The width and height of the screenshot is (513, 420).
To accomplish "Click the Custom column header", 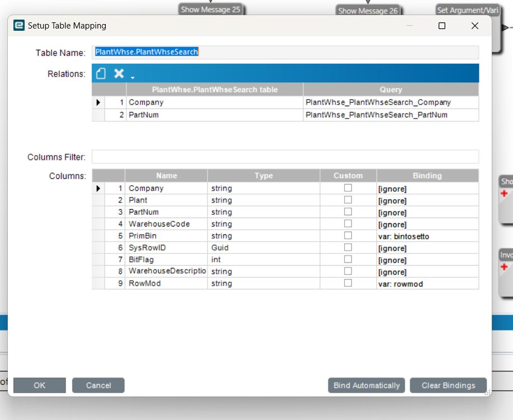I will pos(348,176).
